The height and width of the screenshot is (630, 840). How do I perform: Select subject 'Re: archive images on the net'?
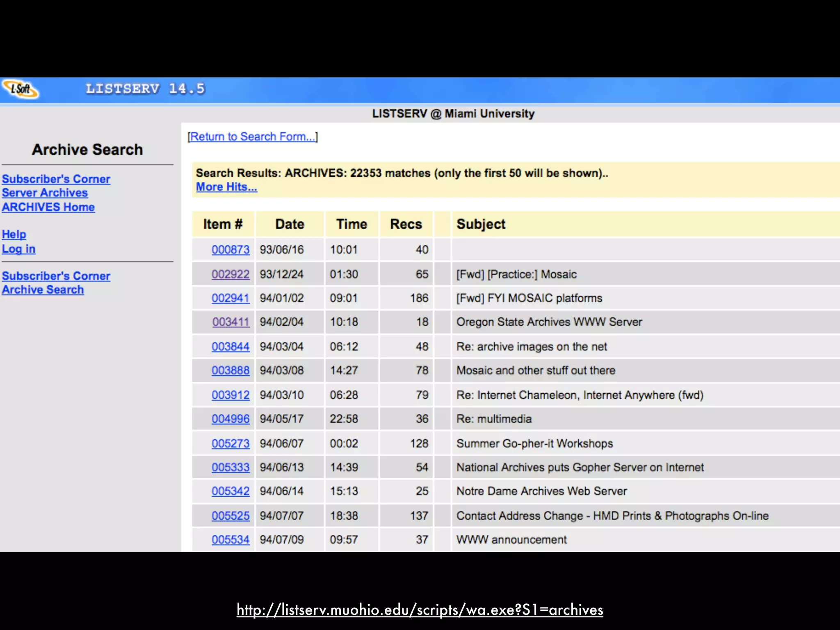(x=532, y=347)
